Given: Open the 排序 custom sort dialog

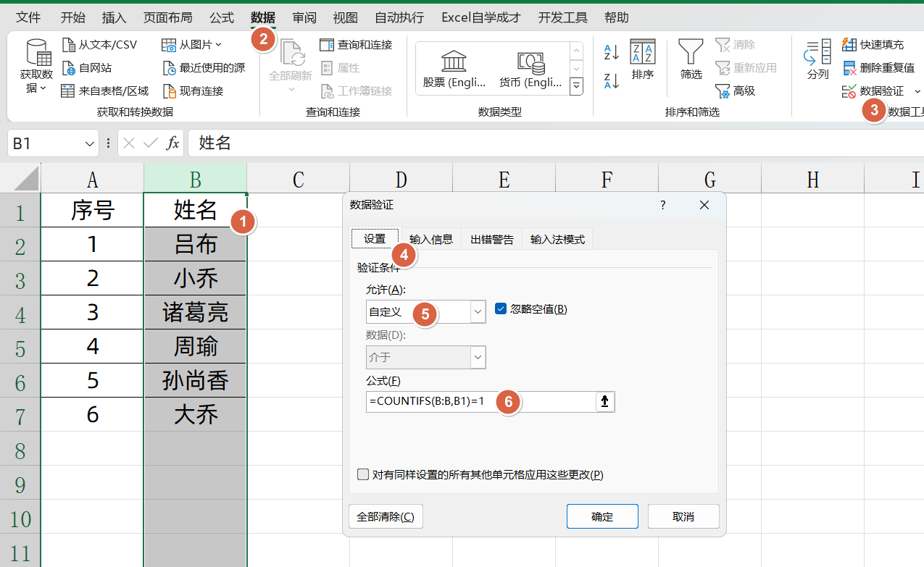Looking at the screenshot, I should tap(643, 59).
